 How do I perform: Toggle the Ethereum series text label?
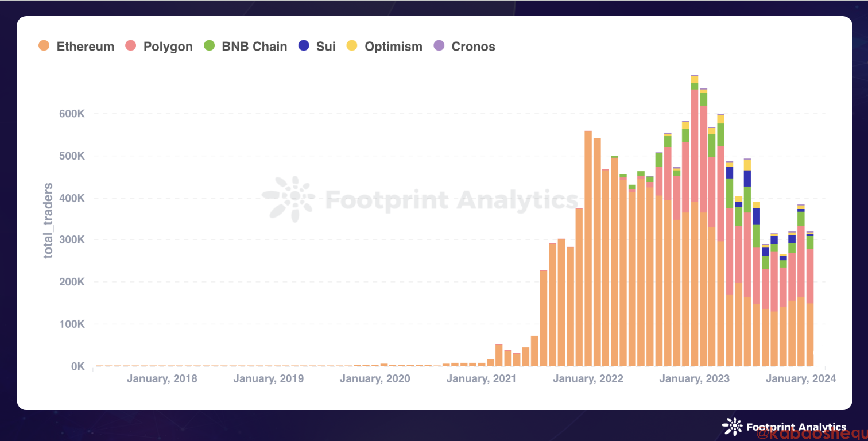click(86, 47)
